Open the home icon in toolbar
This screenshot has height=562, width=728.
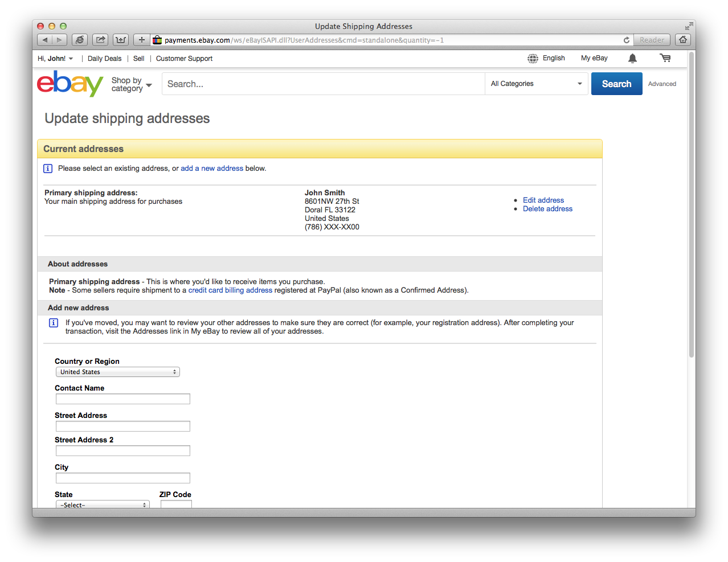point(683,40)
